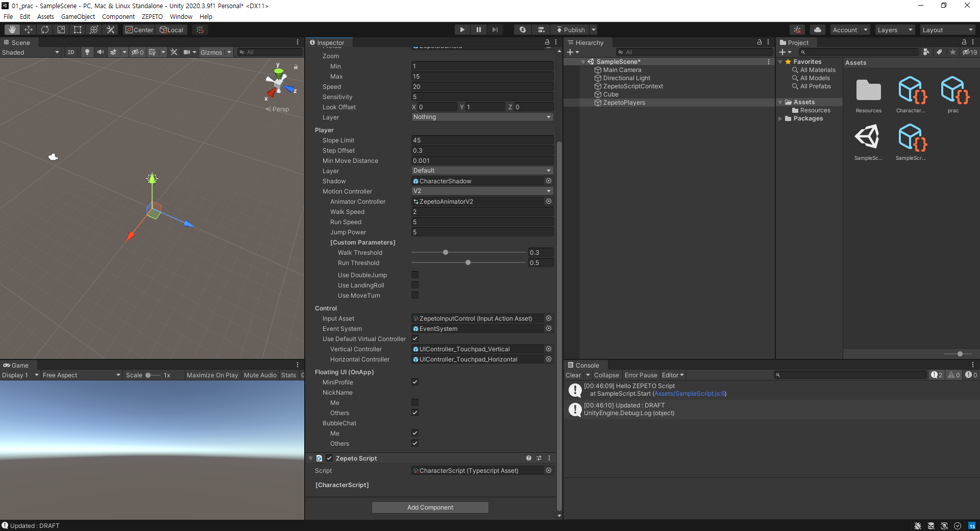Open the Component menu
The image size is (980, 531).
(118, 16)
